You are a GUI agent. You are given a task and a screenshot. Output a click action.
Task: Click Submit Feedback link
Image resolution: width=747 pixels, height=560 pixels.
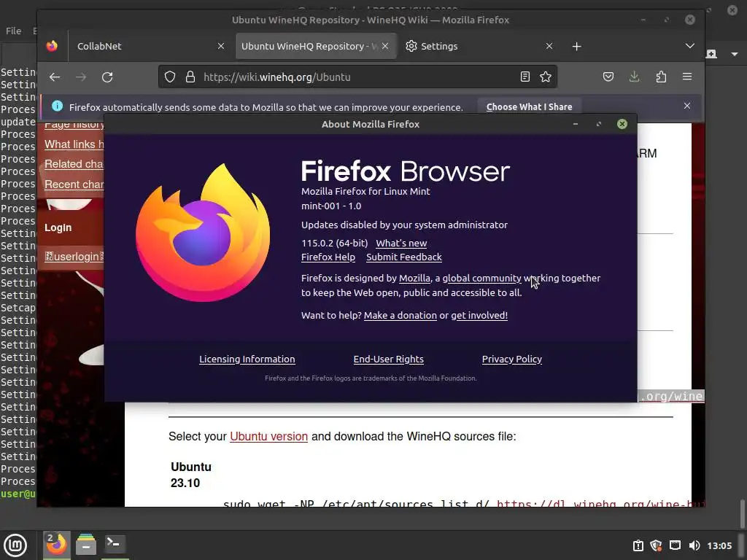(x=404, y=257)
